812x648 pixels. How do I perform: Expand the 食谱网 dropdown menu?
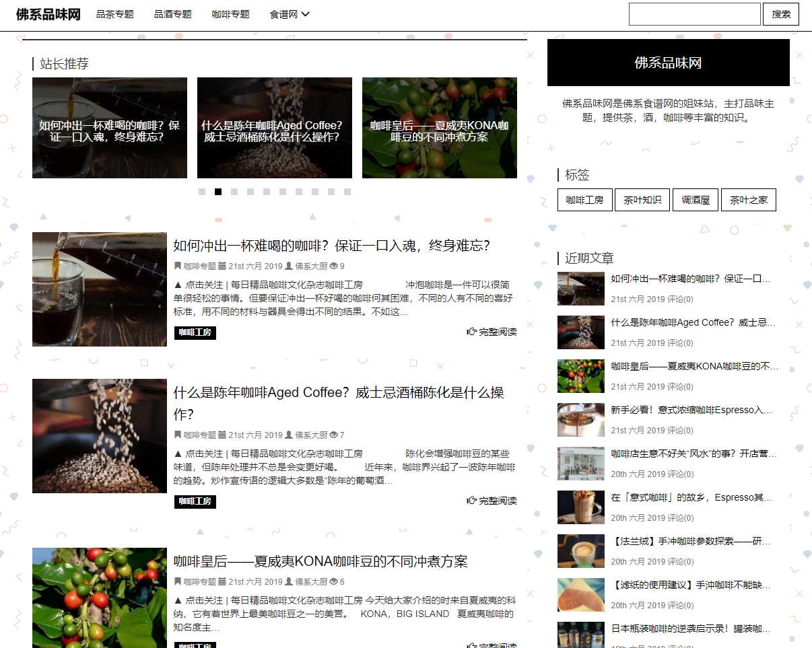290,14
